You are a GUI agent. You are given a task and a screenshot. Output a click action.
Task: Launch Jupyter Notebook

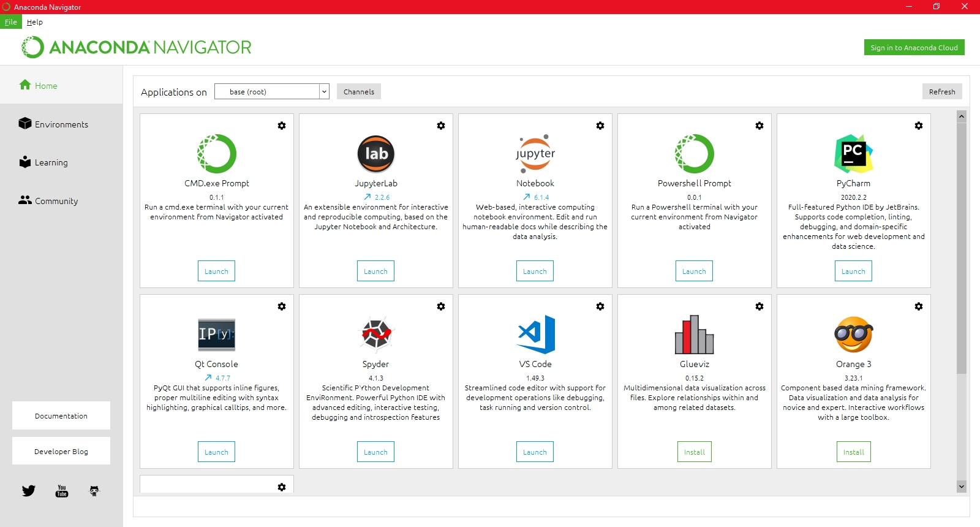point(535,271)
